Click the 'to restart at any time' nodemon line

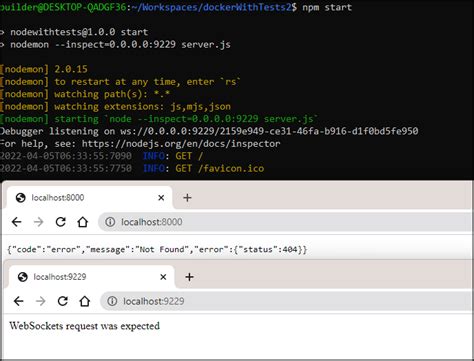[x=120, y=82]
